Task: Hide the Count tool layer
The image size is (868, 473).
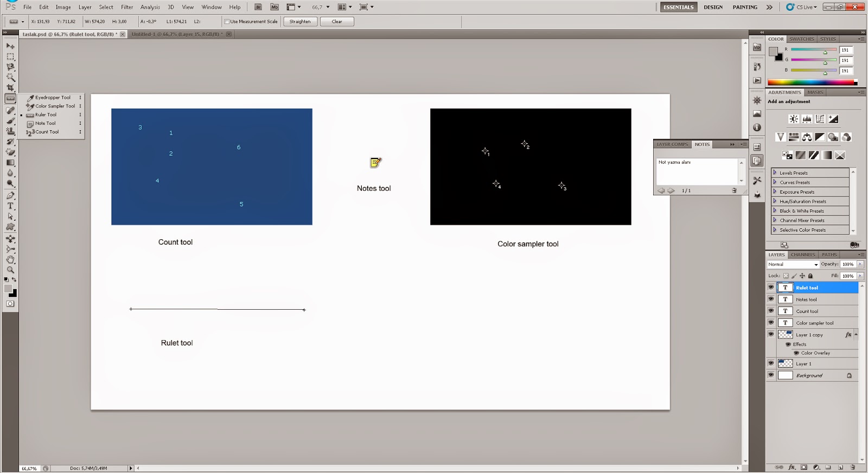Action: coord(771,311)
